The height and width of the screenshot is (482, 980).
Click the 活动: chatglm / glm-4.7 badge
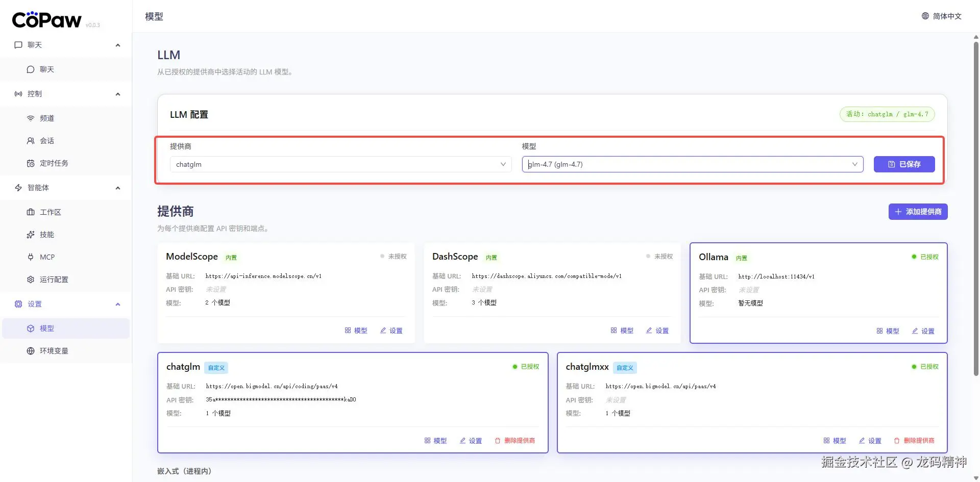click(x=887, y=114)
